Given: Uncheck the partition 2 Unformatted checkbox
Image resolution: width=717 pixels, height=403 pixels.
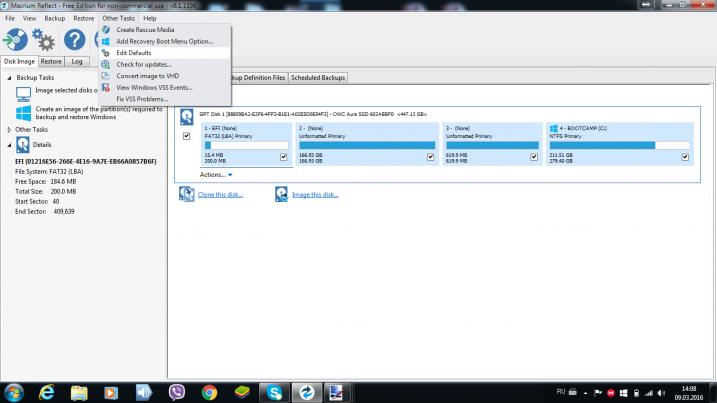Looking at the screenshot, I should pyautogui.click(x=430, y=157).
